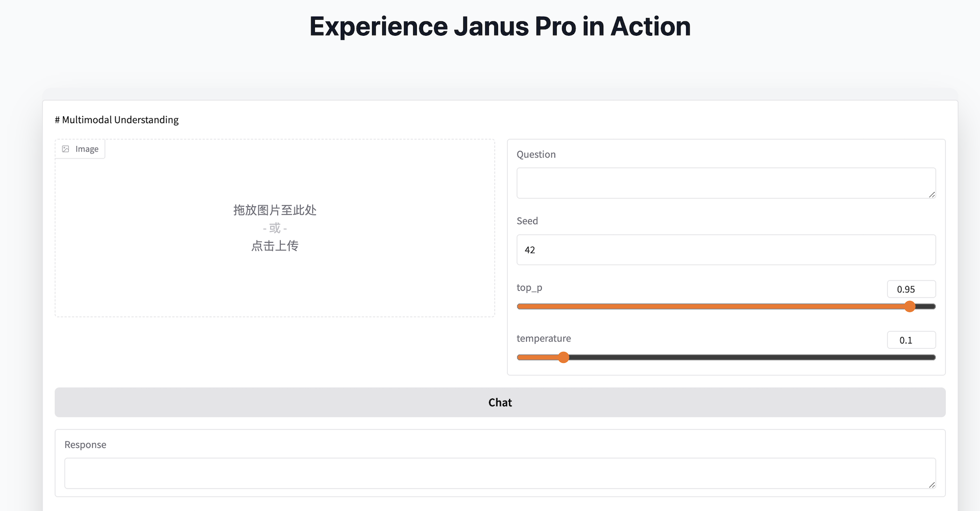Click the Question box resize handle
This screenshot has height=511, width=980.
[931, 195]
